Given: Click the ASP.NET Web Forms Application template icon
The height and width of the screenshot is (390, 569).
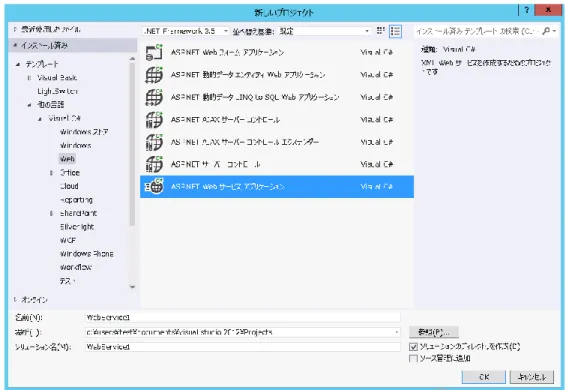Looking at the screenshot, I should (x=154, y=52).
